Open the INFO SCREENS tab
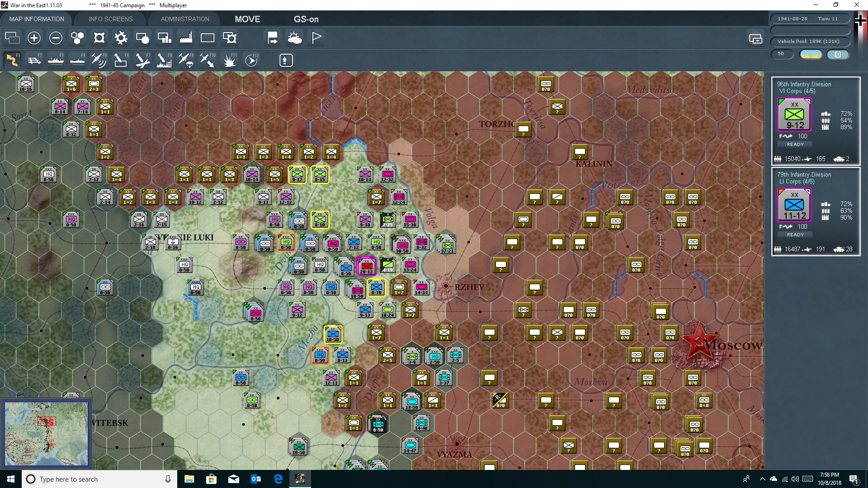 click(111, 19)
